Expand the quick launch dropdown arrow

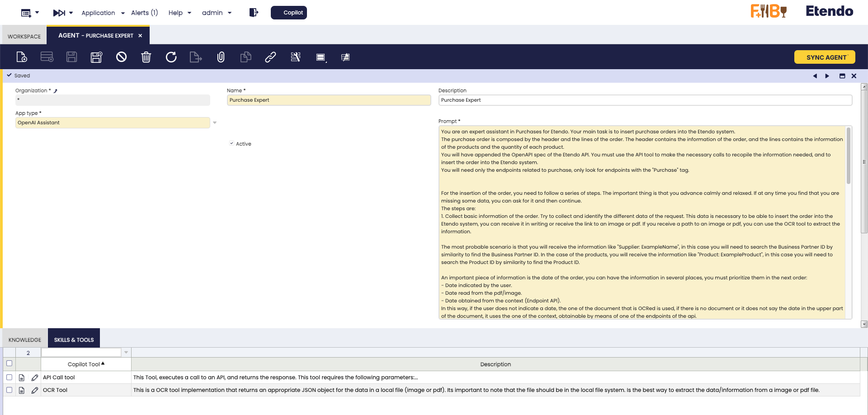click(x=37, y=13)
